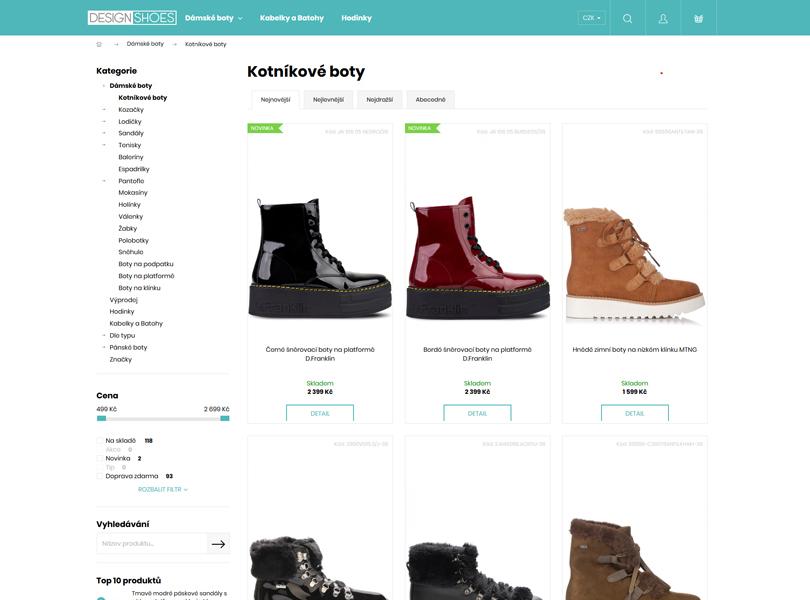Expand the Rozbalit filtr link
This screenshot has height=600, width=810.
[163, 489]
